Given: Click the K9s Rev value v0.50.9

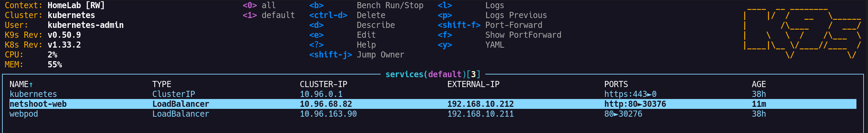Looking at the screenshot, I should pos(64,35).
